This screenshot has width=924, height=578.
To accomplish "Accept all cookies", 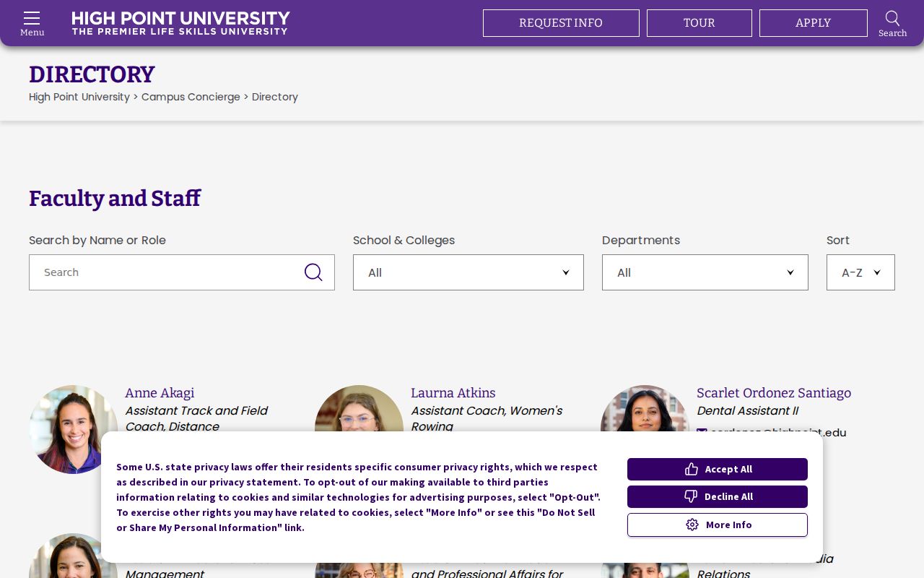I will [x=718, y=469].
